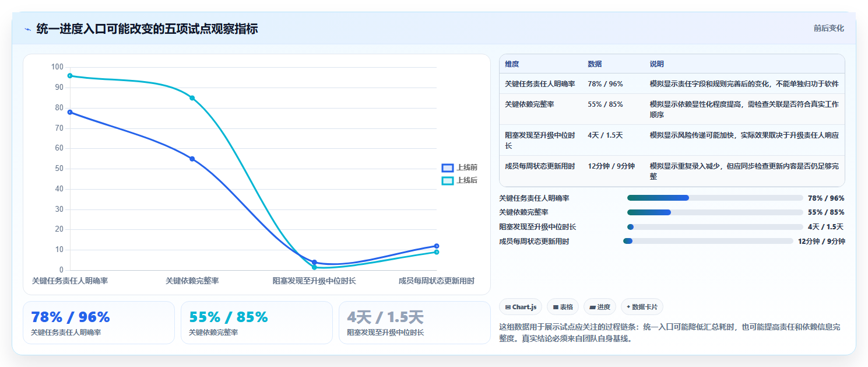Click table cell 78% / 96%
868x367 pixels.
tap(605, 84)
